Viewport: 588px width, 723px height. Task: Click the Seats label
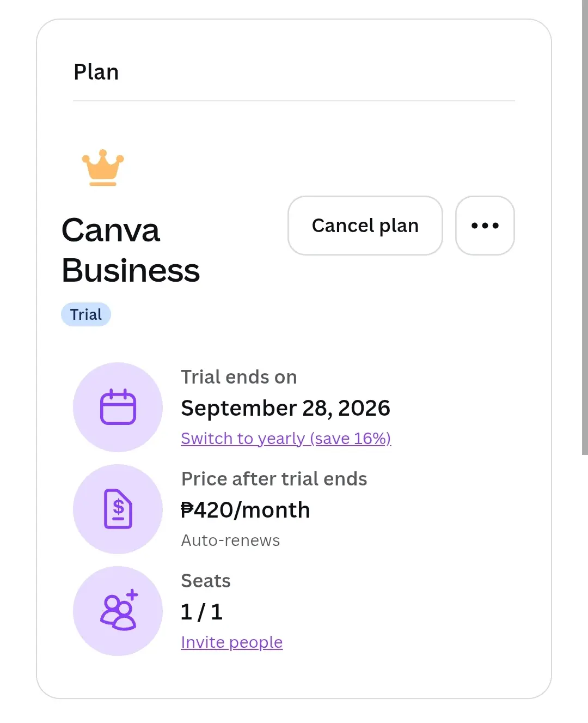(x=206, y=581)
